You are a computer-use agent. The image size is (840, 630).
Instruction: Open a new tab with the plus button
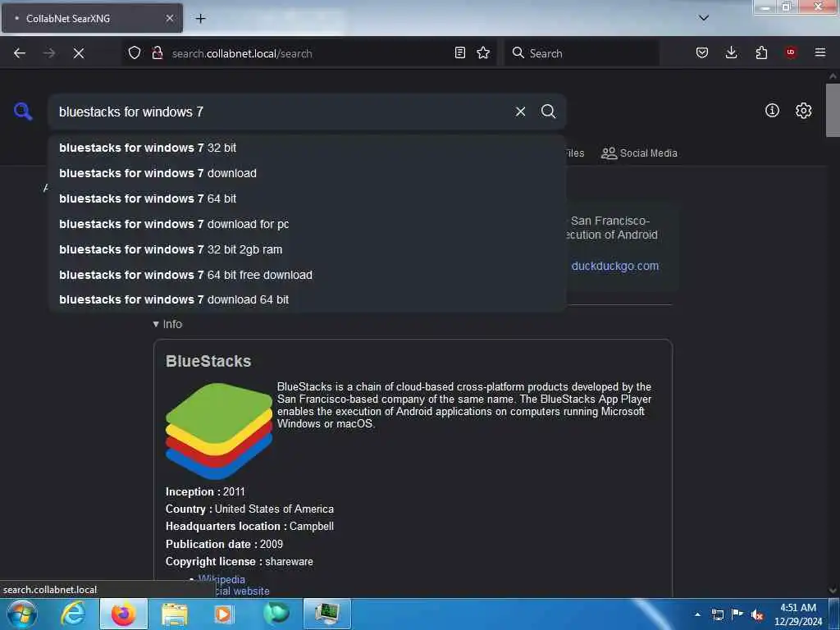[200, 18]
